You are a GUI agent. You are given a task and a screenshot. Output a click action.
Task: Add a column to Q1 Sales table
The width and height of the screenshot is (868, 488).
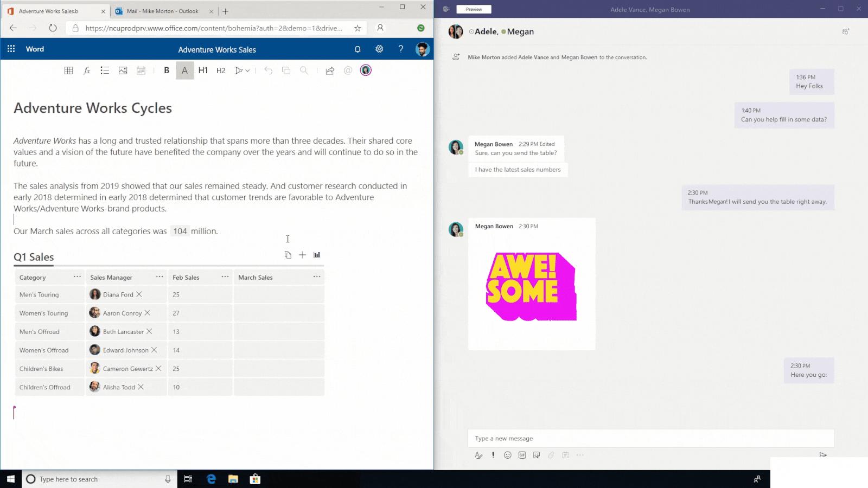tap(302, 255)
